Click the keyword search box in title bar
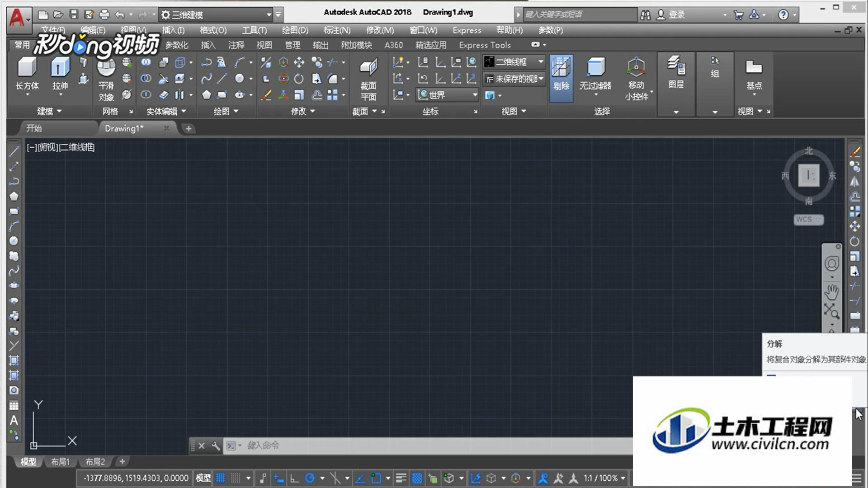868x488 pixels. tap(580, 14)
